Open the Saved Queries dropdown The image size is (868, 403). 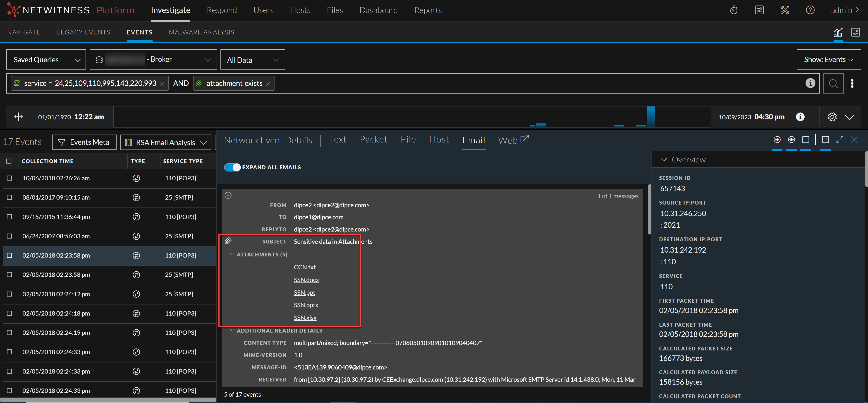coord(46,60)
